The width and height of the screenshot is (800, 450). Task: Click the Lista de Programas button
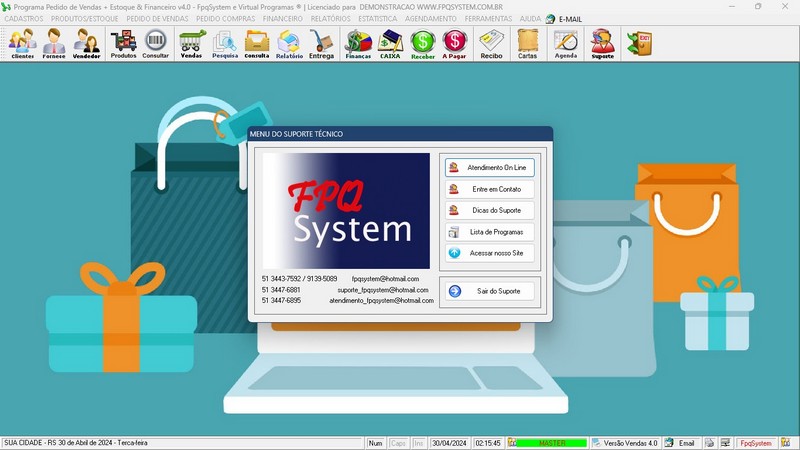(490, 232)
